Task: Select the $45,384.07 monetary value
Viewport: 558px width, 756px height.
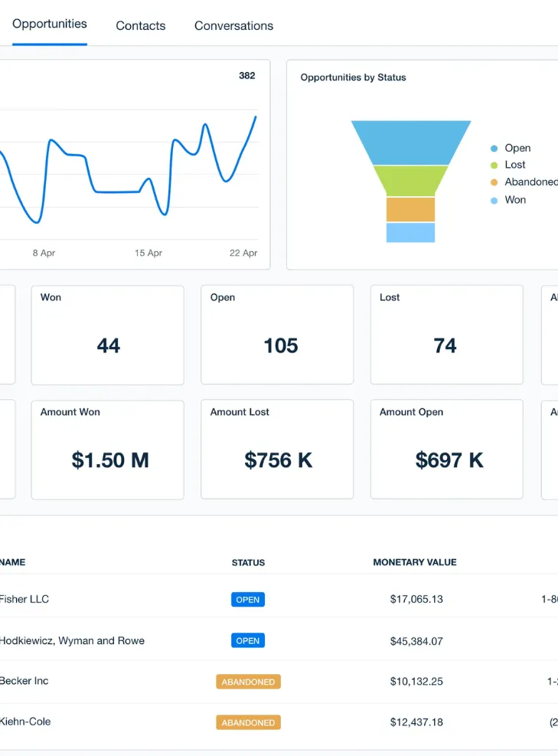Action: tap(416, 641)
